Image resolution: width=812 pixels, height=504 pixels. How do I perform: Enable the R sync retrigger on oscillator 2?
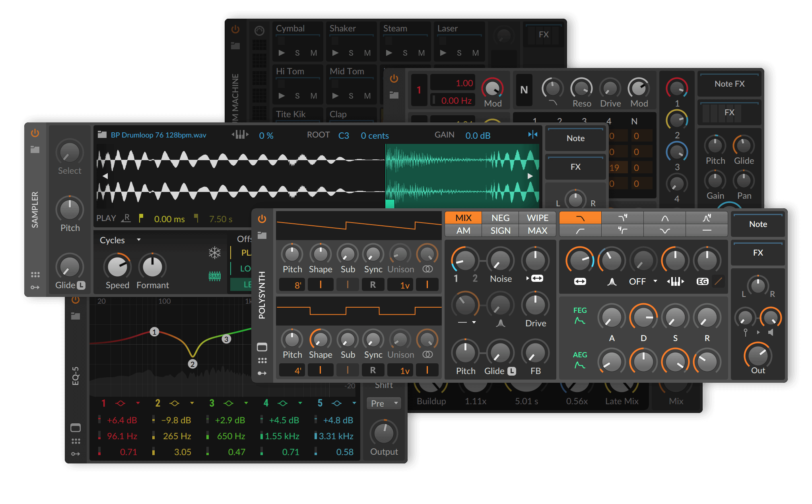click(373, 370)
